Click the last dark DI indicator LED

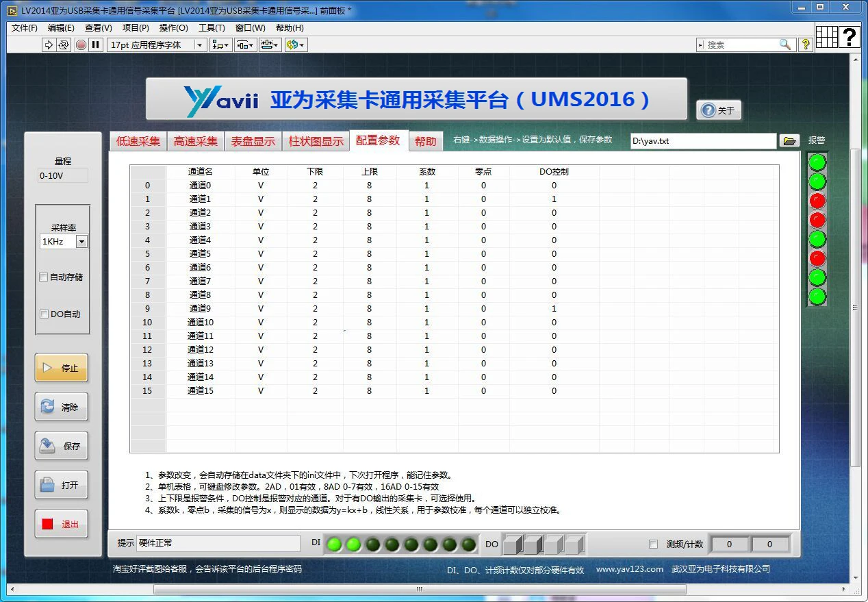coord(468,544)
